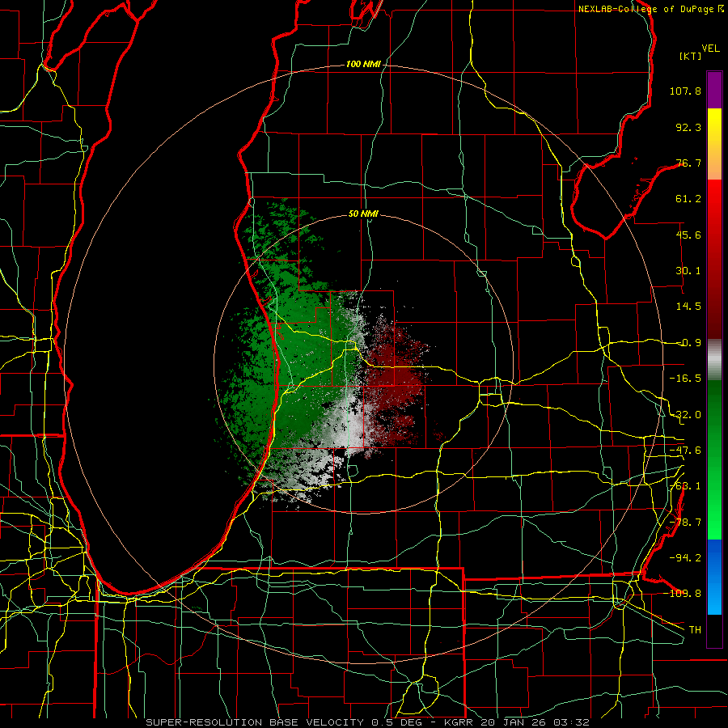Click the 45.6 legend value
Image resolution: width=728 pixels, height=728 pixels.
click(688, 235)
